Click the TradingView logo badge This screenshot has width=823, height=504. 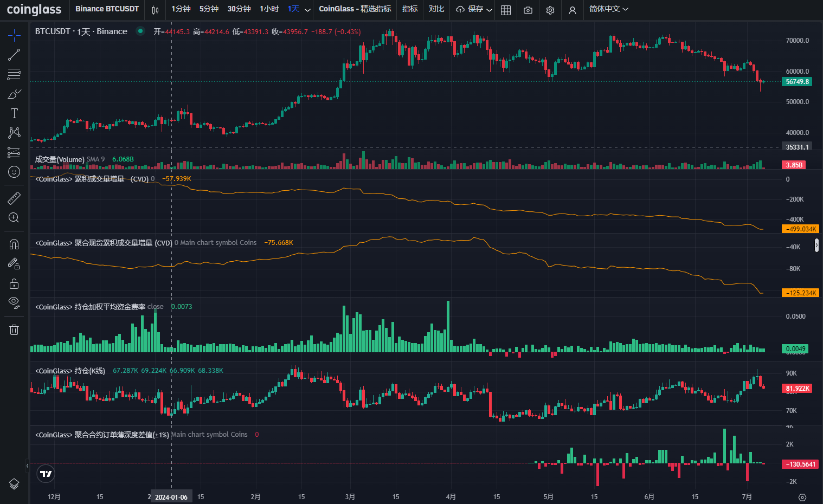point(46,474)
